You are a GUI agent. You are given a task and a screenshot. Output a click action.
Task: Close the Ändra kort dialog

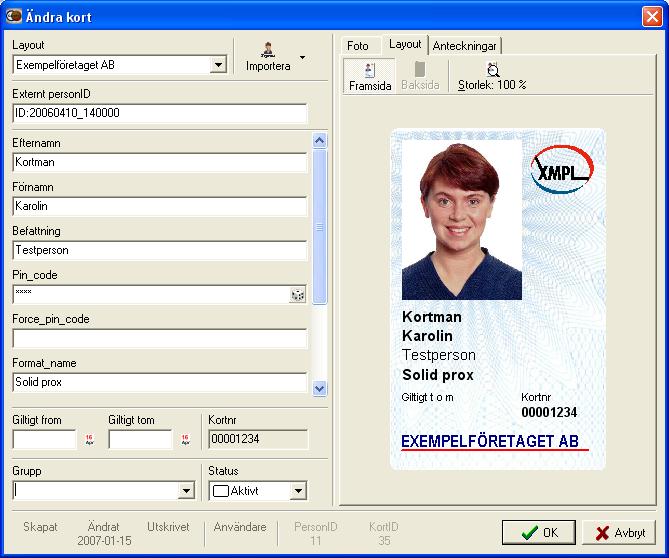[x=652, y=17]
